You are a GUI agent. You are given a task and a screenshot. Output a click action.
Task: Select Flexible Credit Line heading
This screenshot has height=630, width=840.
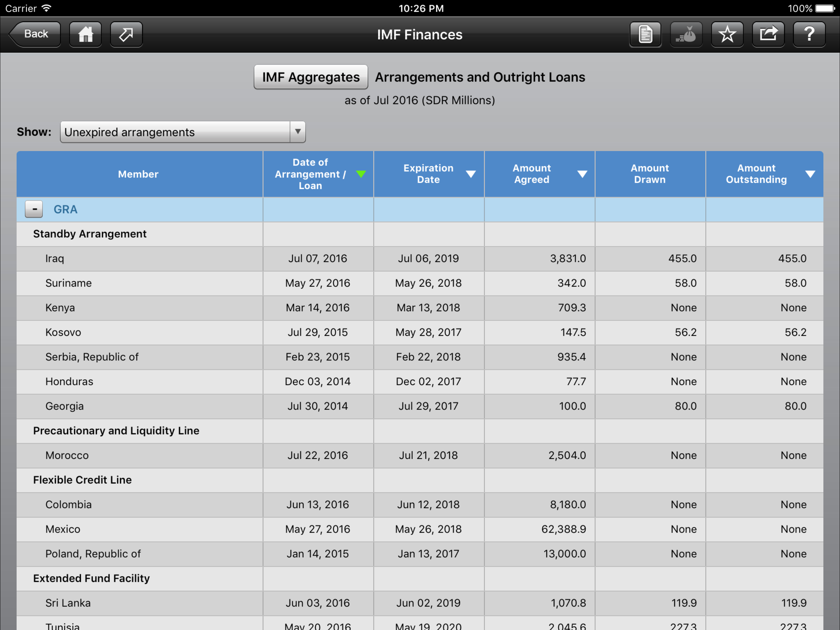coord(82,480)
